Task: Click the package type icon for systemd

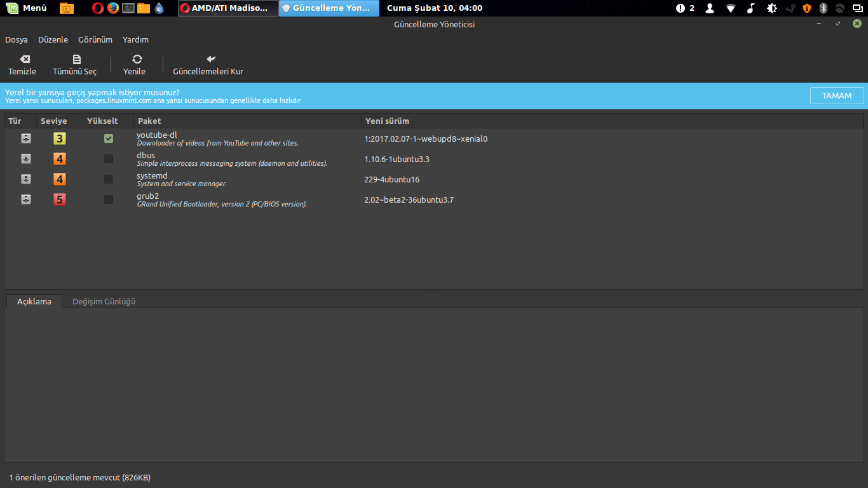Action: 26,179
